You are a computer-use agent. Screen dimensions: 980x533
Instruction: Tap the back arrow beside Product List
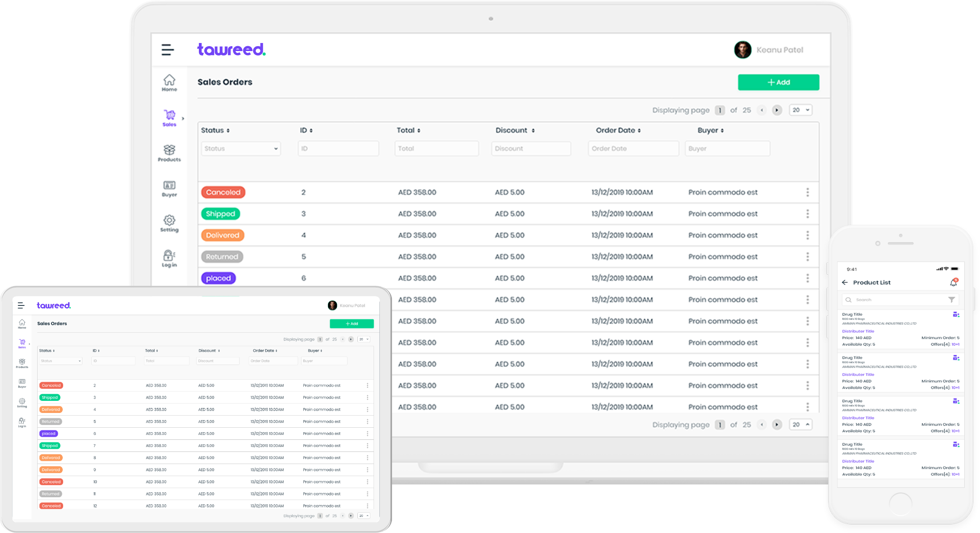pos(845,282)
